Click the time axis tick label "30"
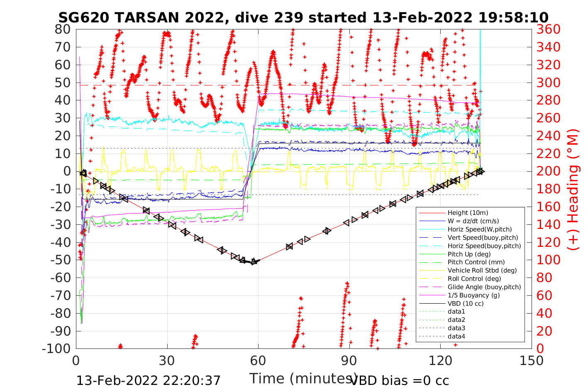Image resolution: width=588 pixels, height=392 pixels. click(167, 360)
